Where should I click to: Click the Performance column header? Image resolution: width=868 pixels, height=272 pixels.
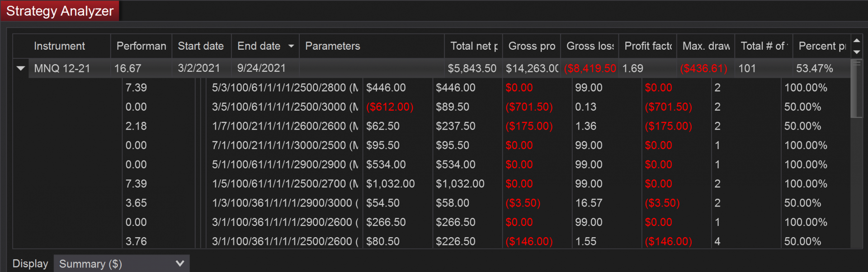coord(141,46)
